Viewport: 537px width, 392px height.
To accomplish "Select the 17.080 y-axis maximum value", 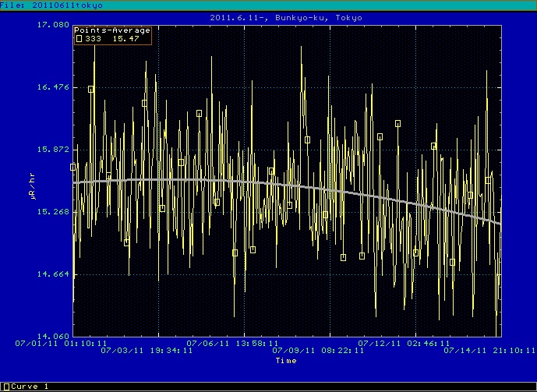I will click(53, 25).
